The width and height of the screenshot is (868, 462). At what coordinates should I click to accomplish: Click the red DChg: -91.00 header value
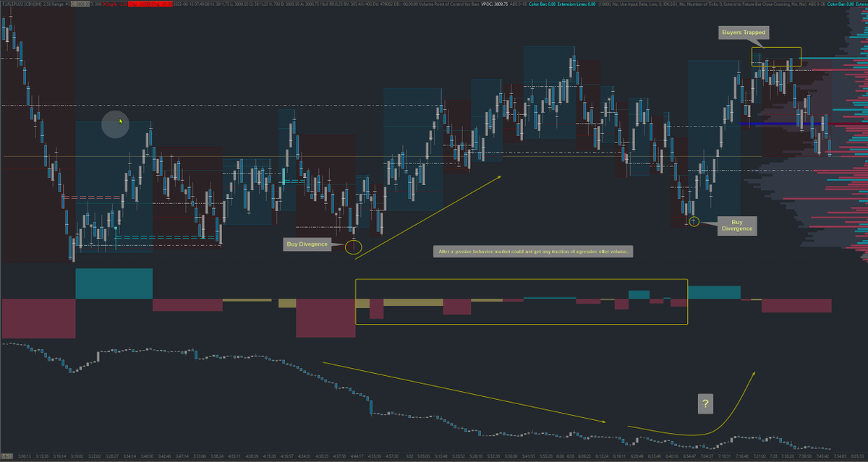161,4
